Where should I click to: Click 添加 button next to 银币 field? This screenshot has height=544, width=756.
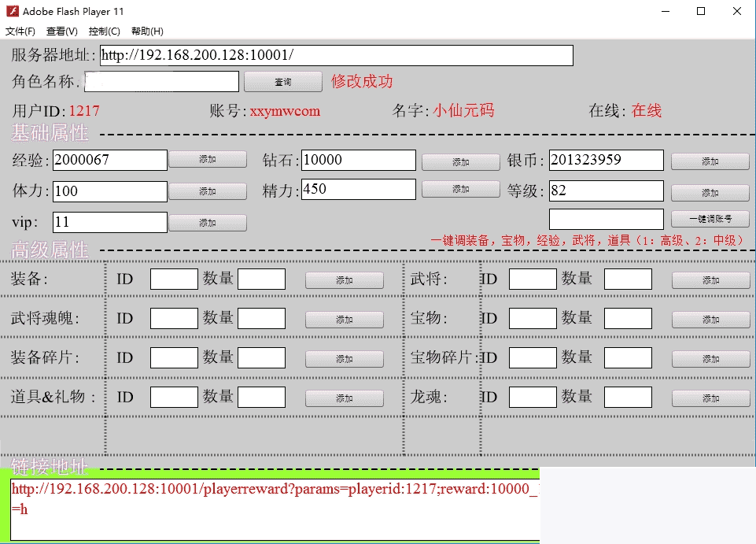(710, 161)
